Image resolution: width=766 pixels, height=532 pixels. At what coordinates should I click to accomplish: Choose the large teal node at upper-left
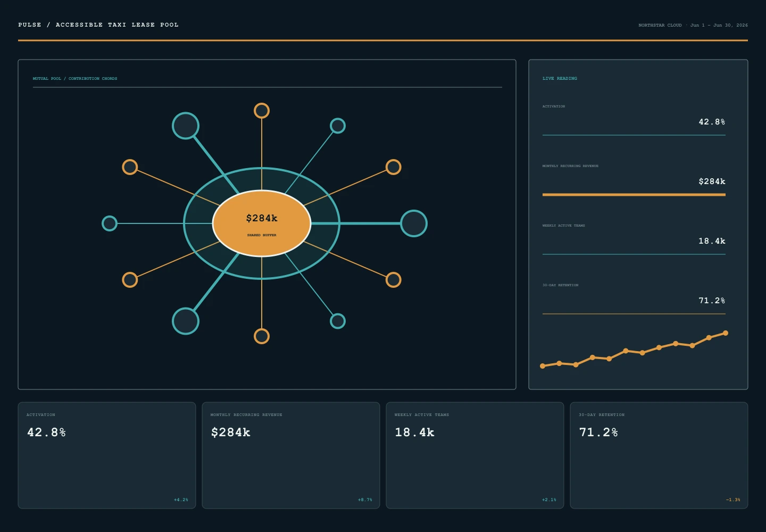click(x=186, y=126)
